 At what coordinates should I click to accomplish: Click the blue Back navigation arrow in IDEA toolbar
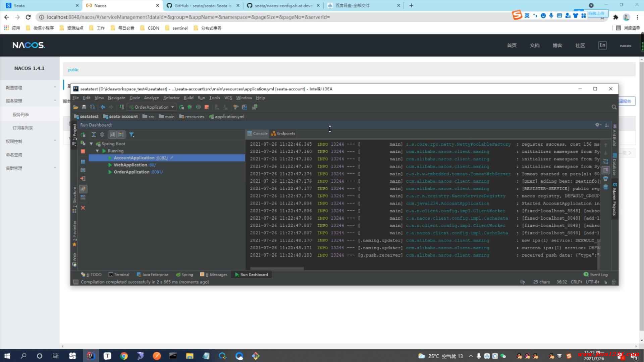tap(103, 107)
